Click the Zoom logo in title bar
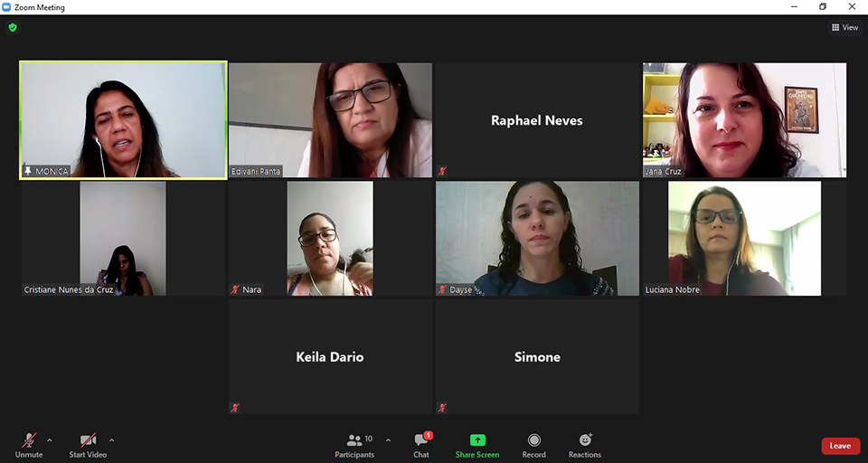 point(6,7)
